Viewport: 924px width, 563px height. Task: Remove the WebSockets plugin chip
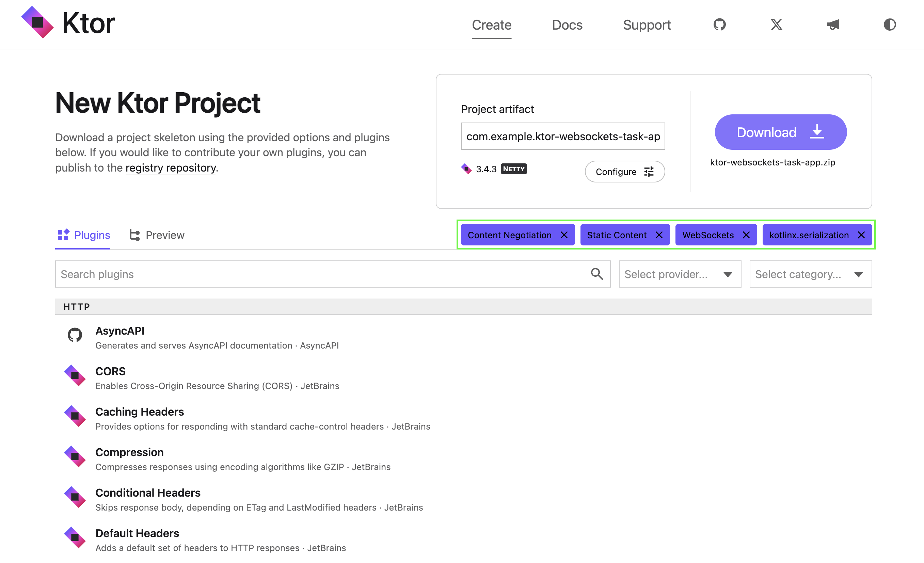[746, 235]
